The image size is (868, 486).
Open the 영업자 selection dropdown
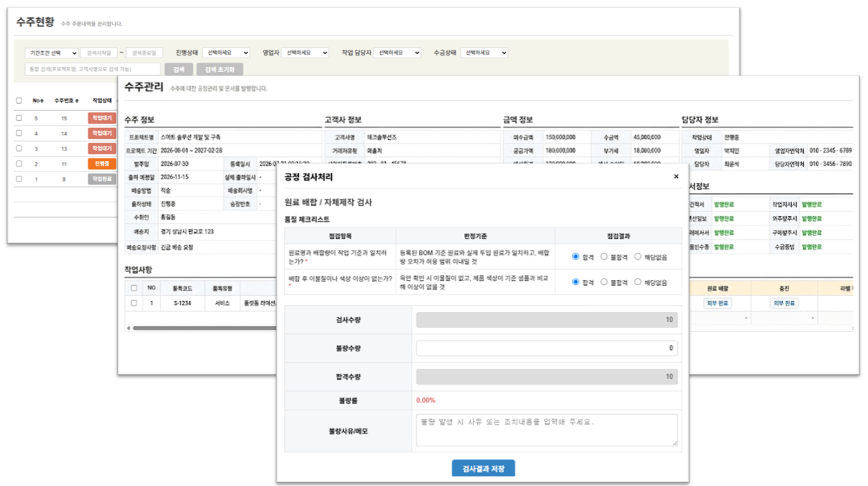pos(305,53)
